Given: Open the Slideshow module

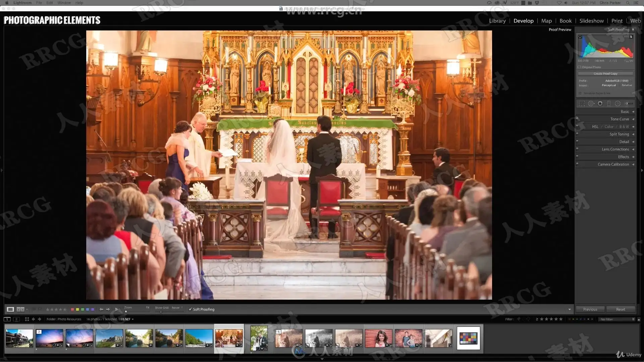Looking at the screenshot, I should coord(591,21).
